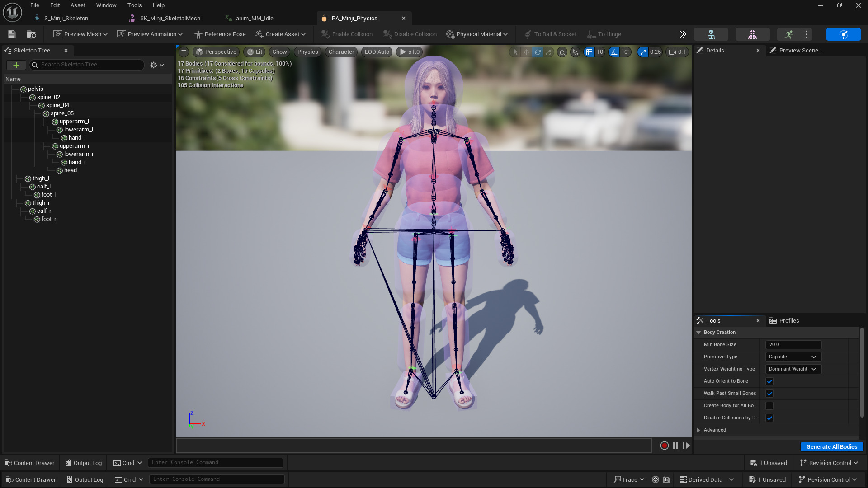Pause the viewport simulation

(x=675, y=446)
